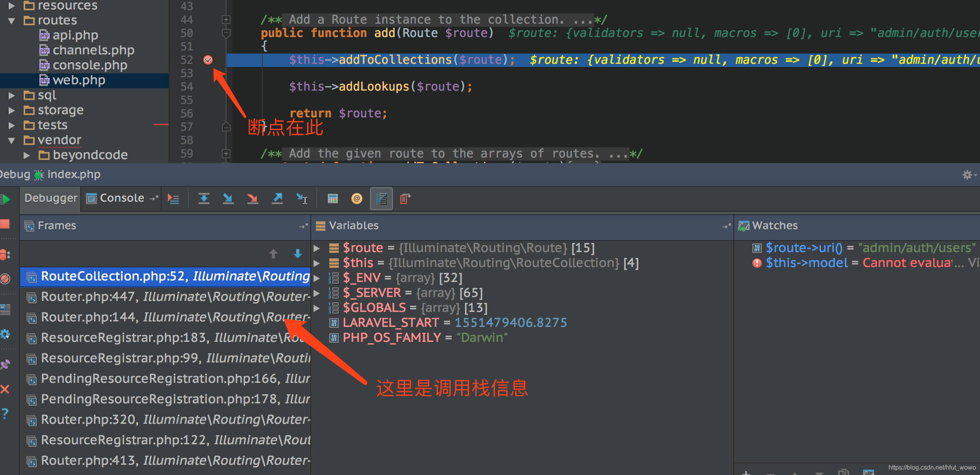The width and height of the screenshot is (980, 475).
Task: Open help via blue question mark
Action: tap(5, 414)
